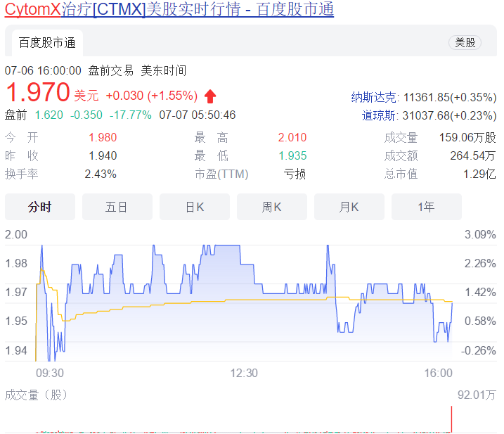
Task: Select the 百度股市通 tab
Action: click(47, 43)
